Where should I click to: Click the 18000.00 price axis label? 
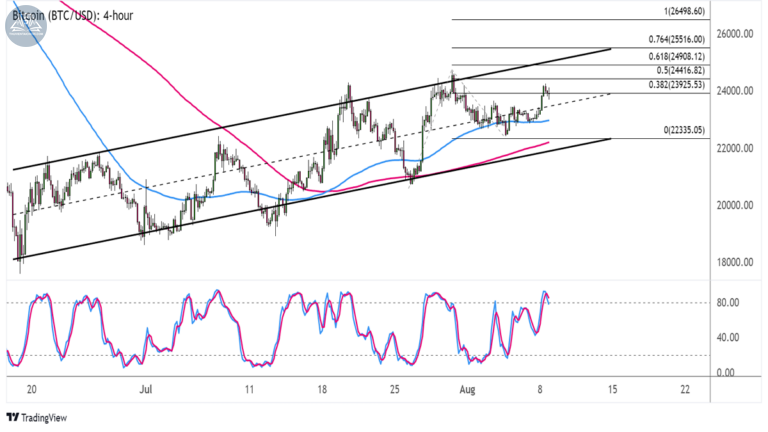(x=735, y=263)
